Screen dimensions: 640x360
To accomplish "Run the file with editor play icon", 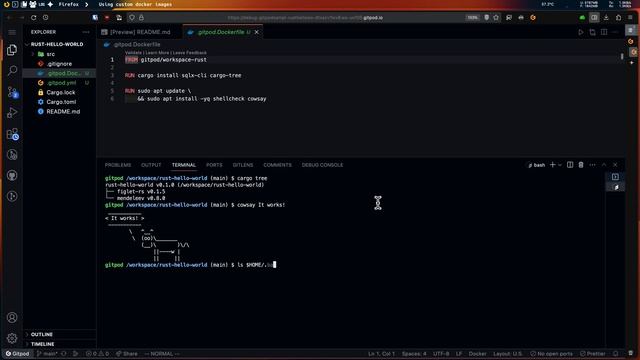I will coord(580,32).
